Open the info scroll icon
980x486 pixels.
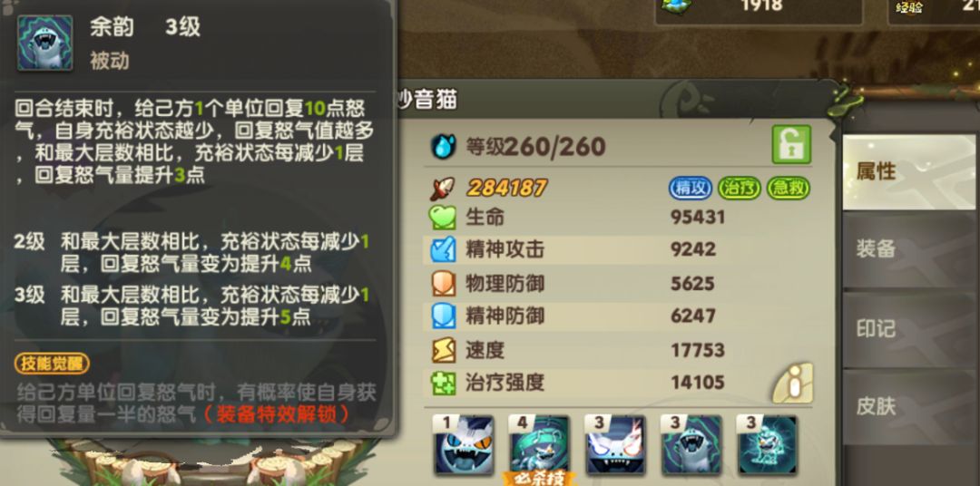click(793, 383)
